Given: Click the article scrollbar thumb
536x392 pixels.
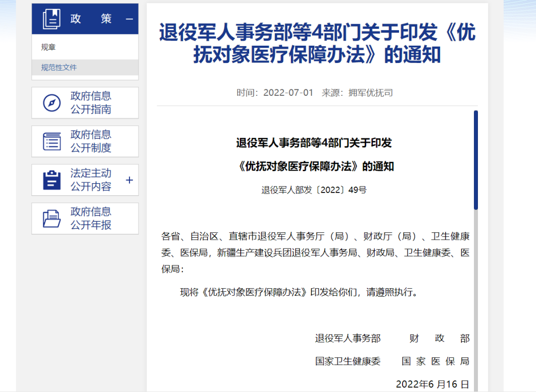Looking at the screenshot, I should pyautogui.click(x=475, y=160).
